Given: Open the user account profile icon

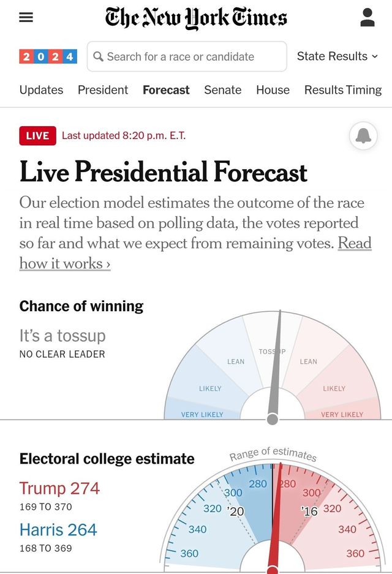Looking at the screenshot, I should click(x=367, y=17).
